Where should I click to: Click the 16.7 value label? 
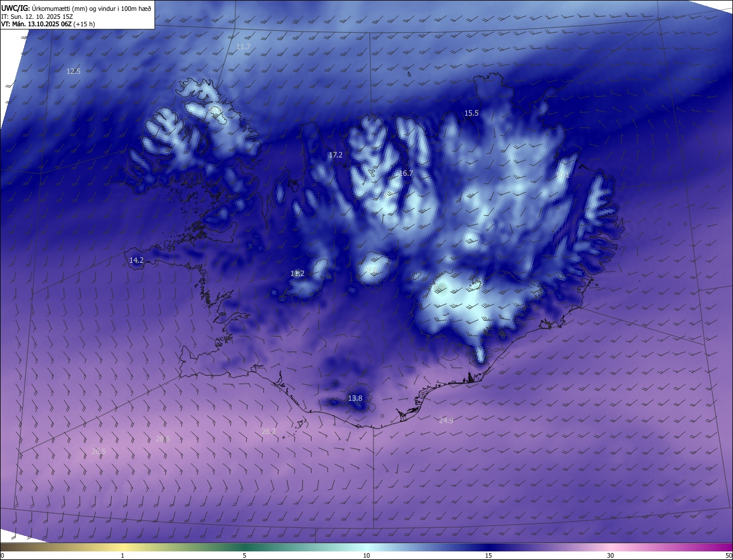coord(406,173)
